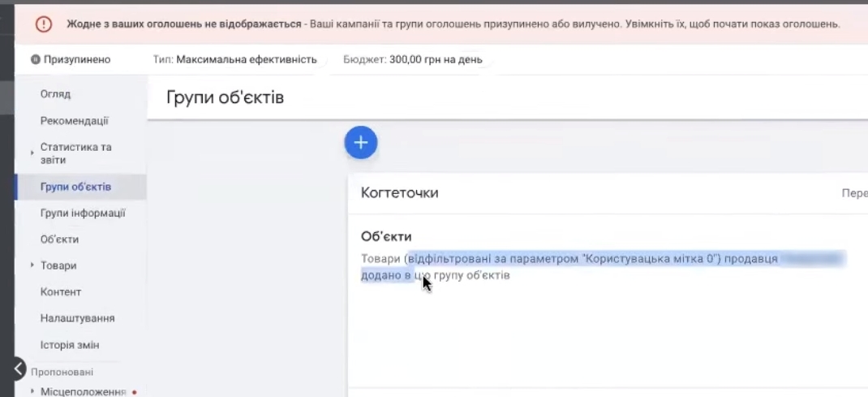
Task: Click the daily budget 300,00 грн
Action: coord(435,59)
